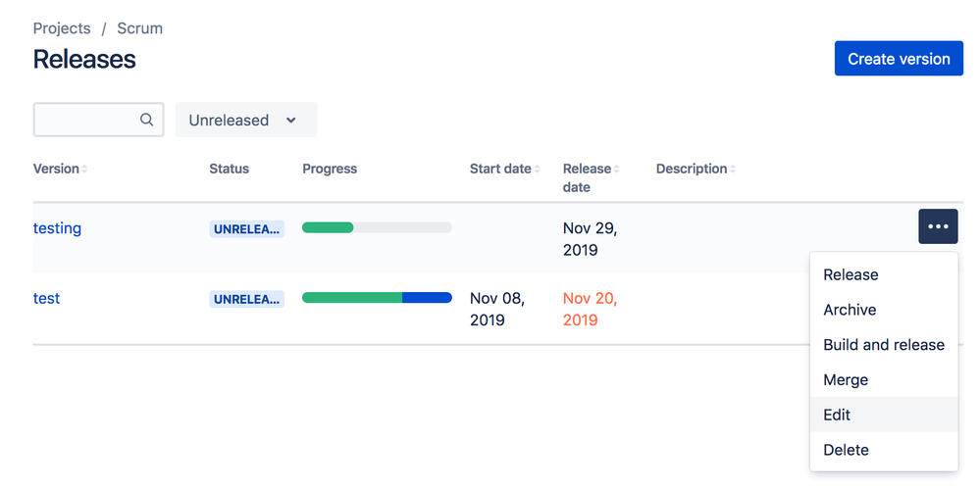Sort by Release date column arrows
980x490 pixels.
(x=617, y=170)
